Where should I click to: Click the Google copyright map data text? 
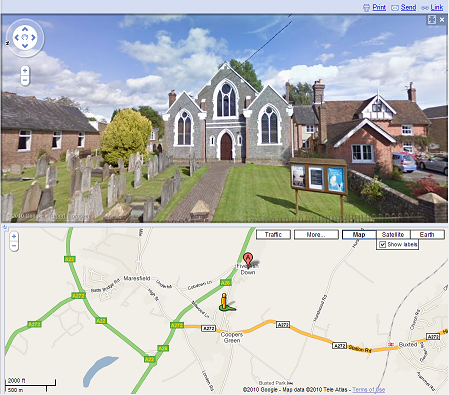295,389
